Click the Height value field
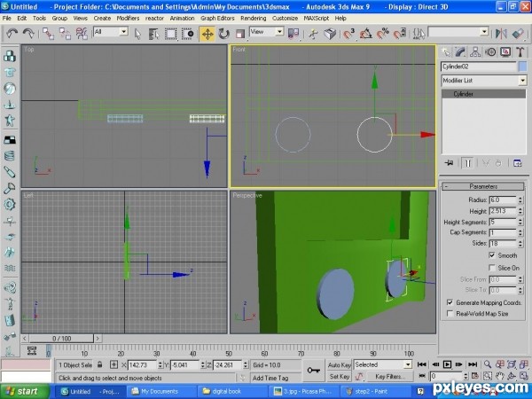532x399 pixels. point(503,211)
